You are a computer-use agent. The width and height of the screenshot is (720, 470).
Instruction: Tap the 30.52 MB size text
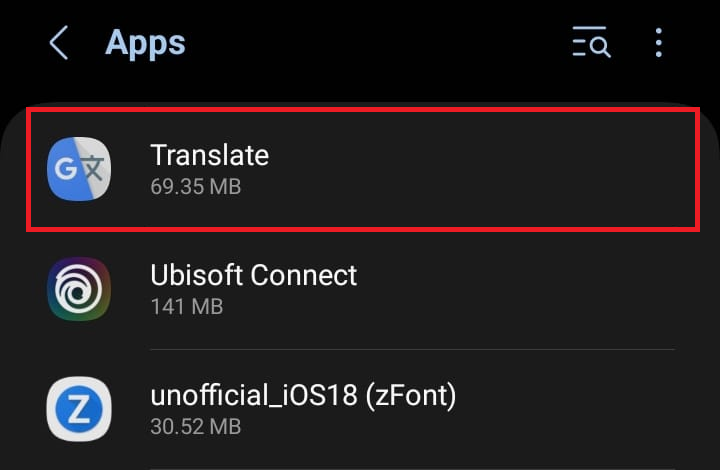(195, 427)
